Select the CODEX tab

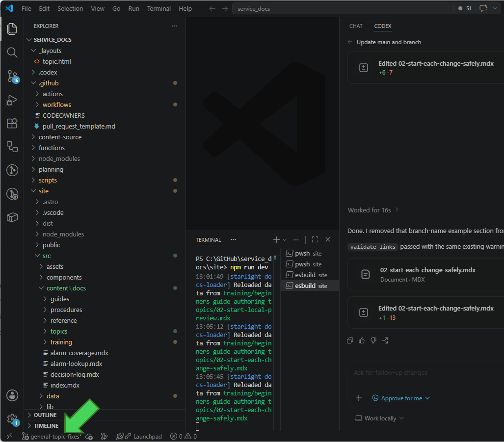click(383, 26)
